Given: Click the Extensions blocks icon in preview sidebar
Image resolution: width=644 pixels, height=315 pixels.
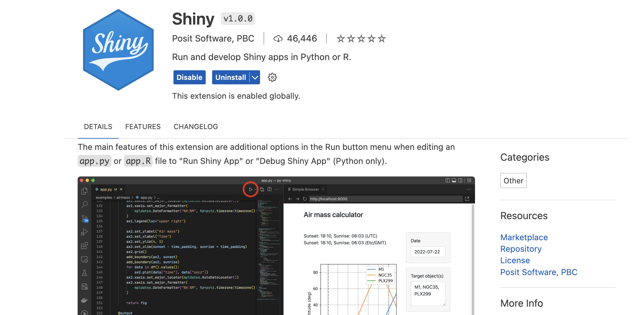Looking at the screenshot, I should 85,246.
